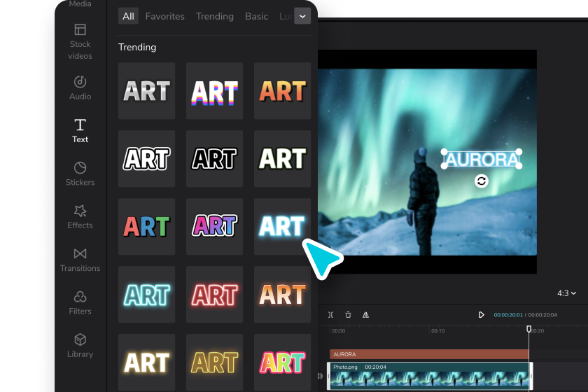Switch to the Favorites tab
The width and height of the screenshot is (588, 392).
164,16
